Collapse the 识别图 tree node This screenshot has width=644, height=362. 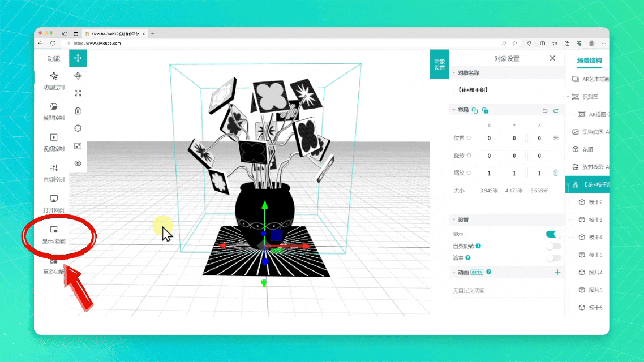568,97
